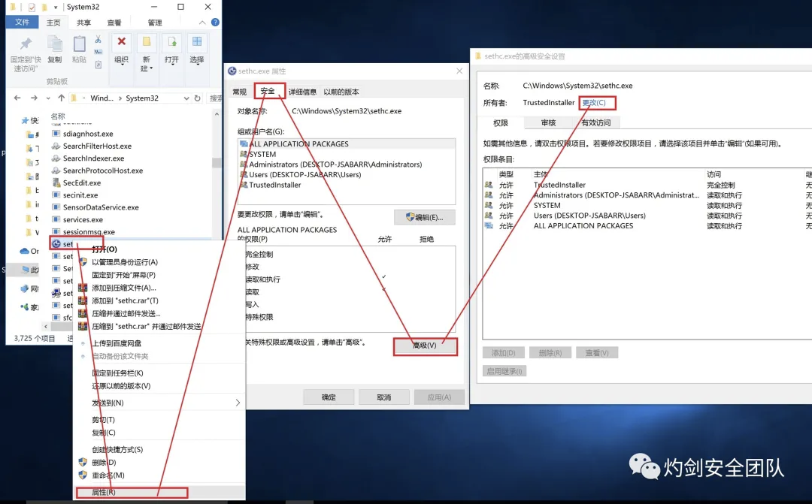Open the General (常规) tab in properties
812x504 pixels.
click(239, 92)
